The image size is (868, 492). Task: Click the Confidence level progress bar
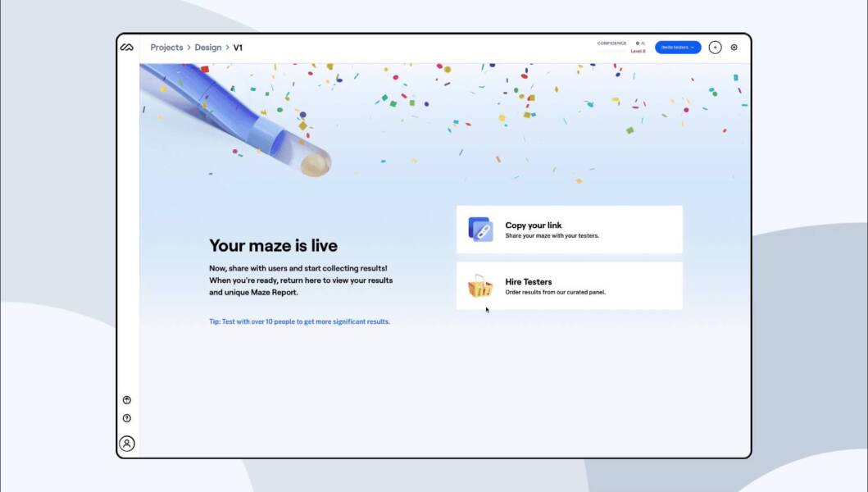tap(611, 51)
